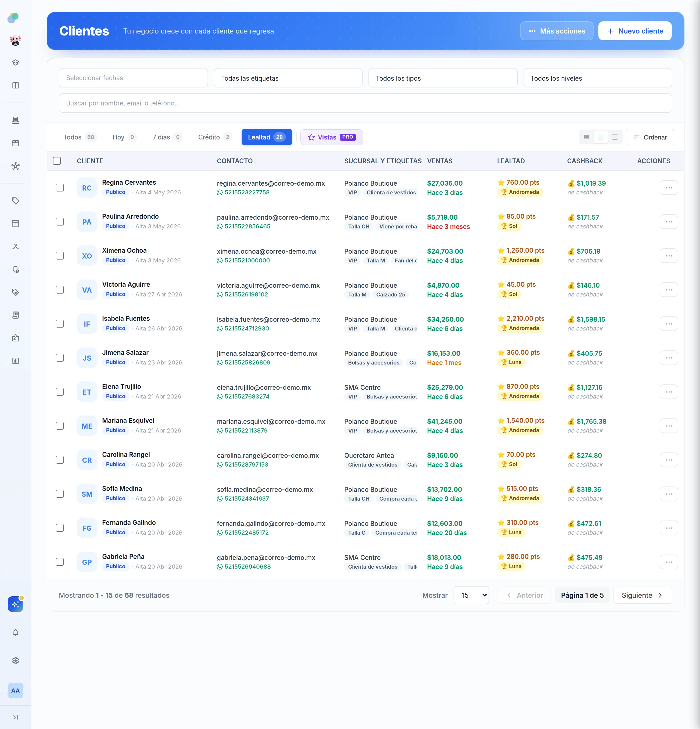The width and height of the screenshot is (700, 729).
Task: Open the archive box sidebar icon
Action: (x=16, y=224)
